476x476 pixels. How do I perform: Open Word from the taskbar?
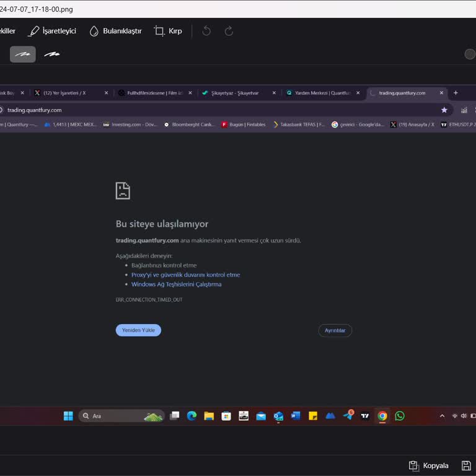[x=296, y=416]
